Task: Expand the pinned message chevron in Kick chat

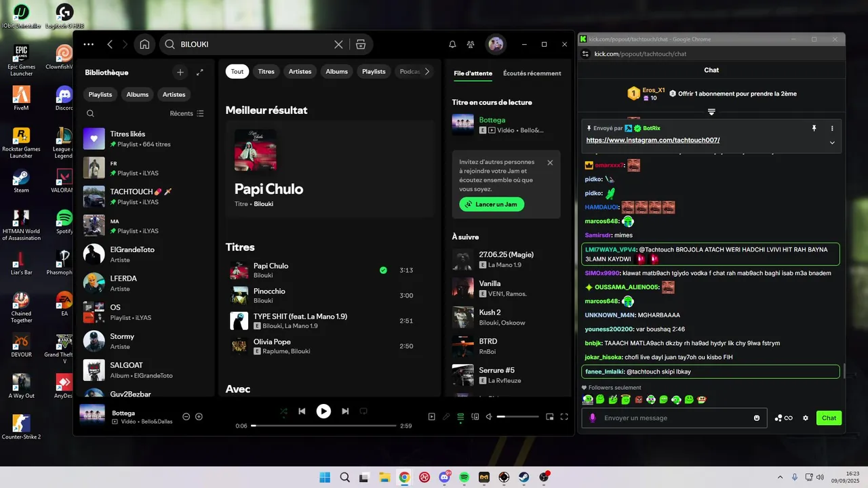Action: coord(832,142)
